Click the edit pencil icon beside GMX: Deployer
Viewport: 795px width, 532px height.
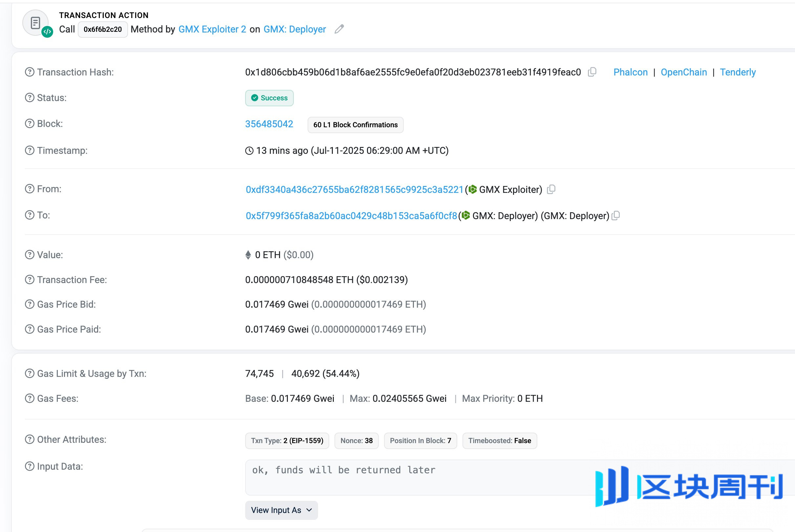[339, 29]
